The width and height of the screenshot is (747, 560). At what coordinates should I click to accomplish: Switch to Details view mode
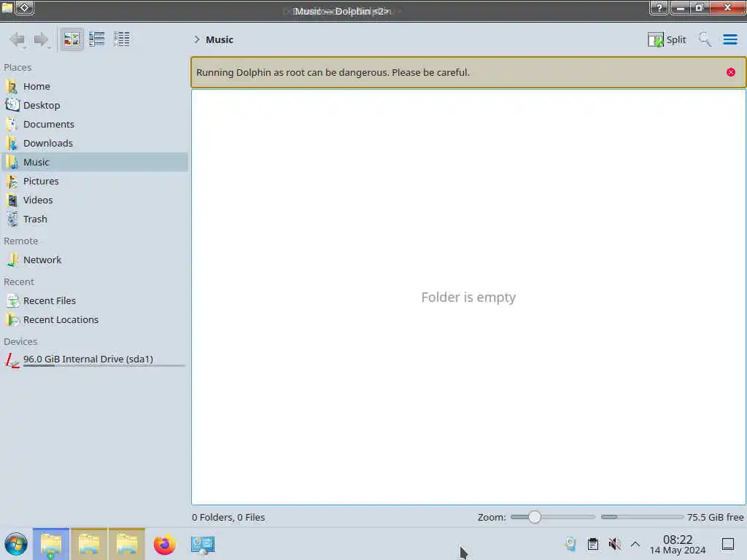point(122,39)
